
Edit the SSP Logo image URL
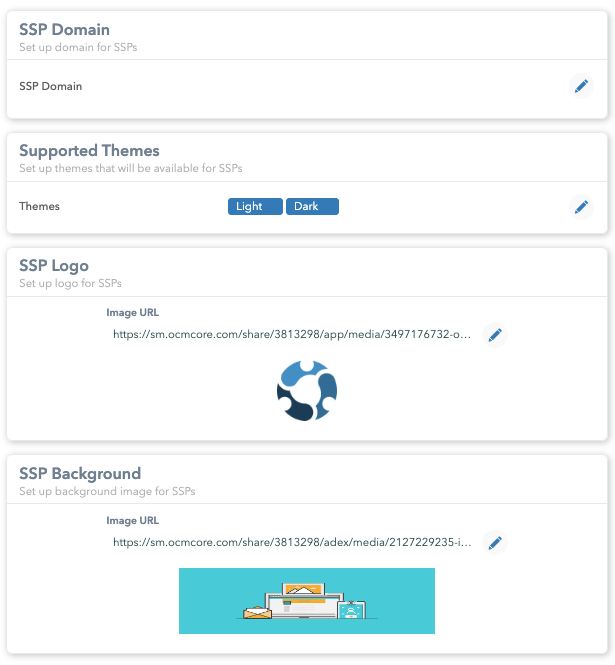[x=494, y=336]
